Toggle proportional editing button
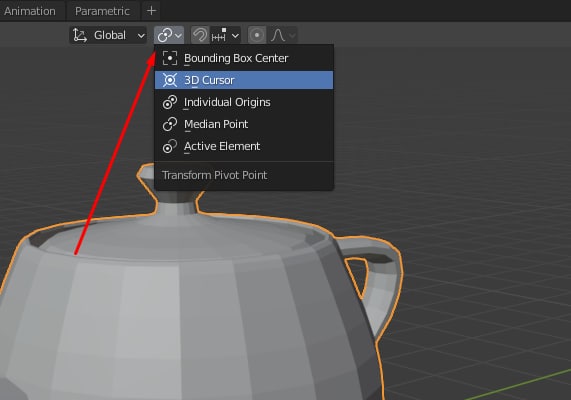Image resolution: width=571 pixels, height=400 pixels. 257,35
